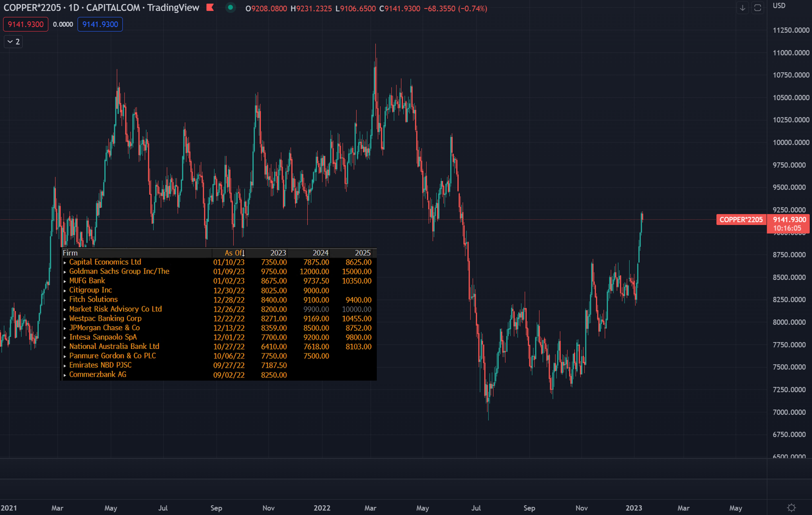Click the 7350.00 Capital Economics 2023 forecast
This screenshot has height=515, width=812.
click(x=274, y=262)
